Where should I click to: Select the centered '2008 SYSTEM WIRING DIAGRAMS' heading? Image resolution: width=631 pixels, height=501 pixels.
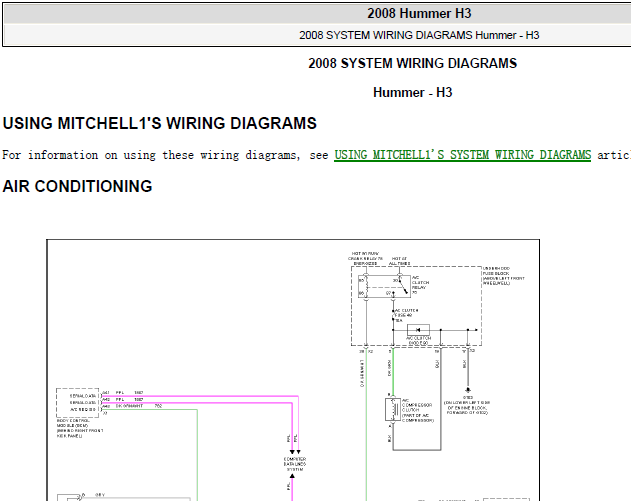(412, 63)
